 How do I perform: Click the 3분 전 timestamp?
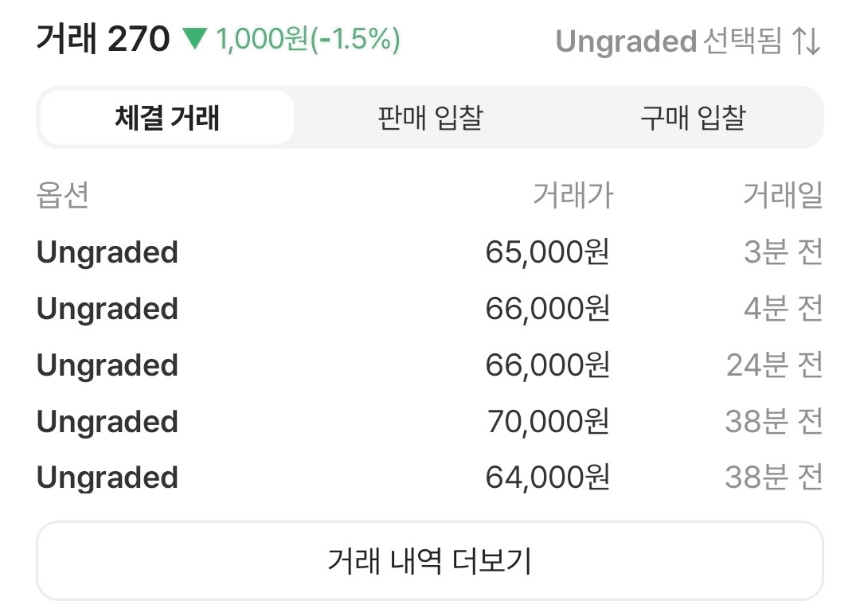click(784, 252)
